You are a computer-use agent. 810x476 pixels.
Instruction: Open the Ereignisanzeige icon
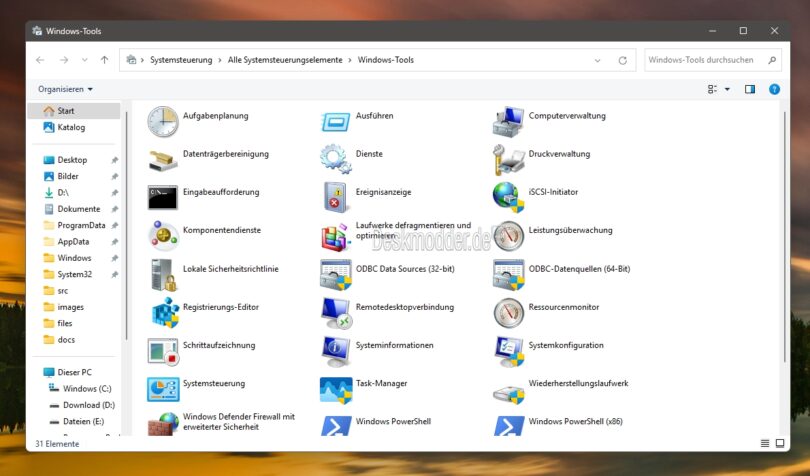coord(336,197)
